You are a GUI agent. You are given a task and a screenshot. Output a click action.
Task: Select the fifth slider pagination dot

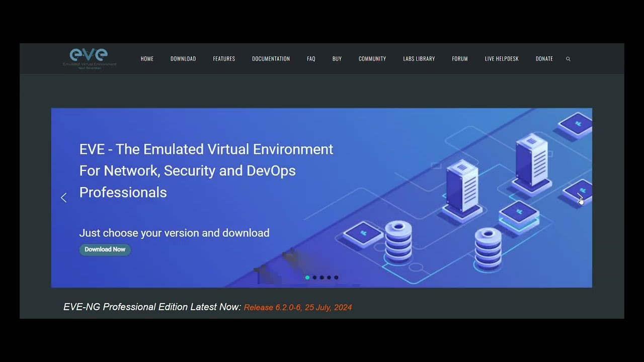(336, 278)
